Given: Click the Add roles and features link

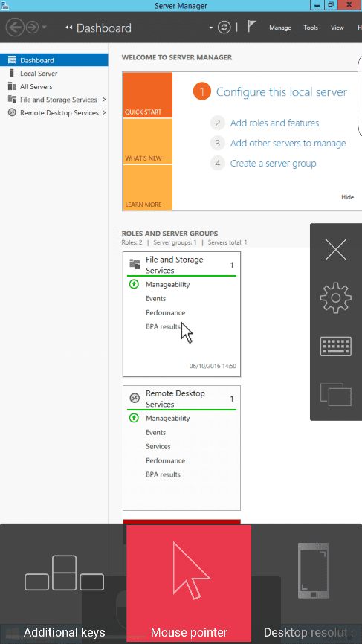Looking at the screenshot, I should click(274, 123).
